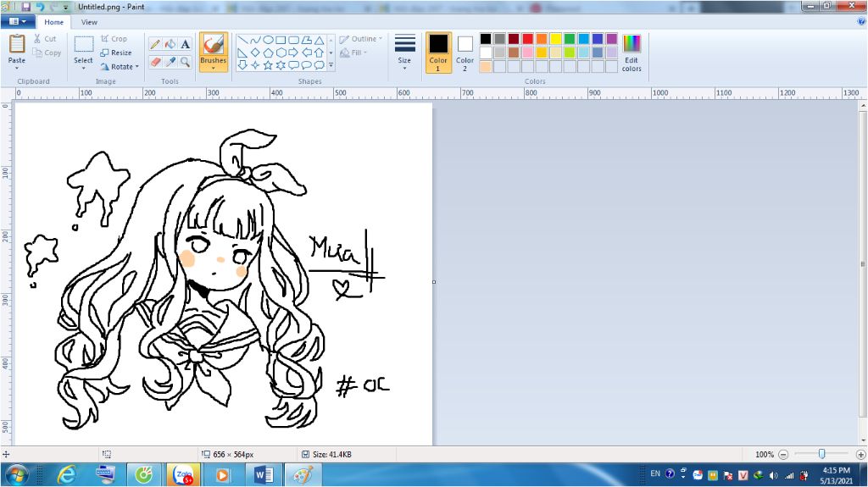Screen dimensions: 868x487
Task: Choose the Brushes tool icon
Action: [213, 45]
